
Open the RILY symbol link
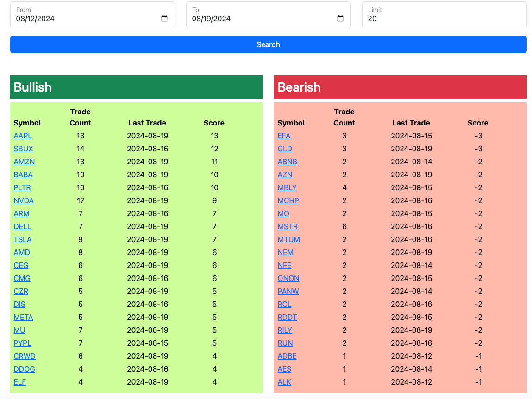(285, 330)
